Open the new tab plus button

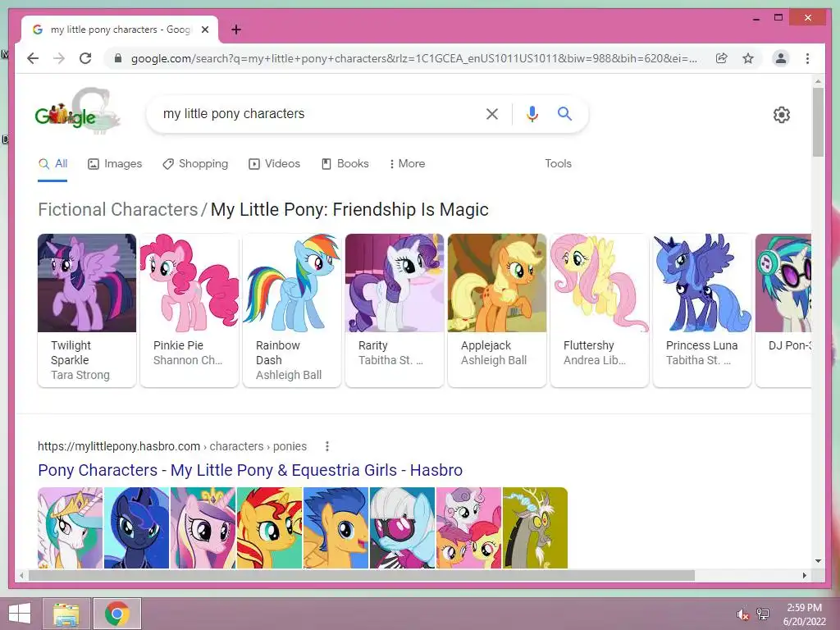click(x=236, y=30)
